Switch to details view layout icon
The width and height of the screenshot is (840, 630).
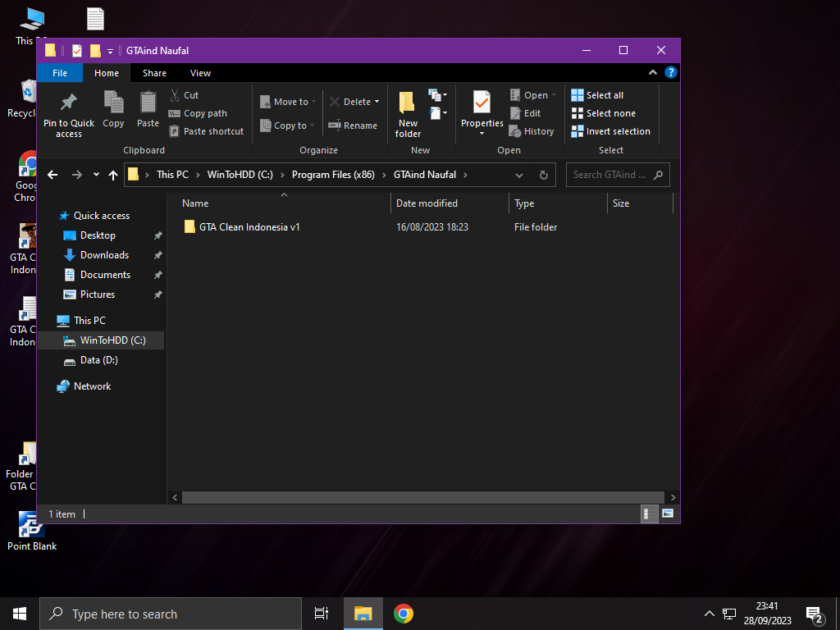pos(649,514)
